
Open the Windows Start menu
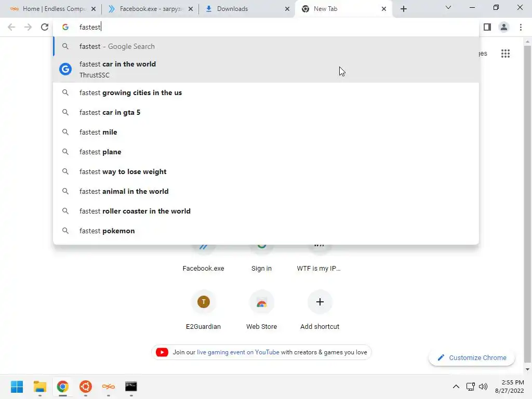17,387
